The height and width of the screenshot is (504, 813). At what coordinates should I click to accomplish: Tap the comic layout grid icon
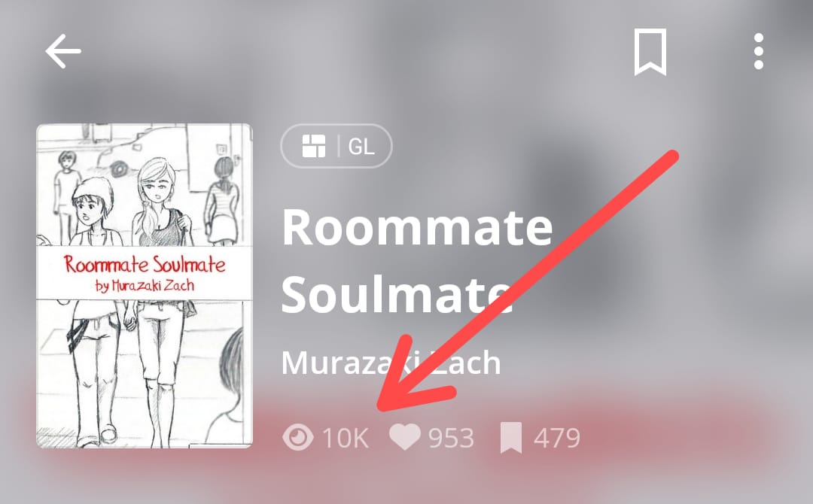(x=314, y=146)
